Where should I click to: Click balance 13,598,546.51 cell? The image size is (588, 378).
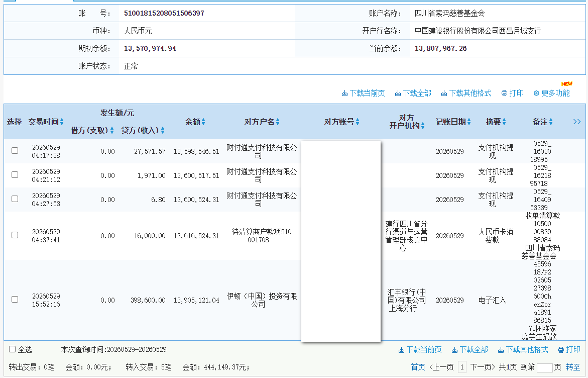196,152
